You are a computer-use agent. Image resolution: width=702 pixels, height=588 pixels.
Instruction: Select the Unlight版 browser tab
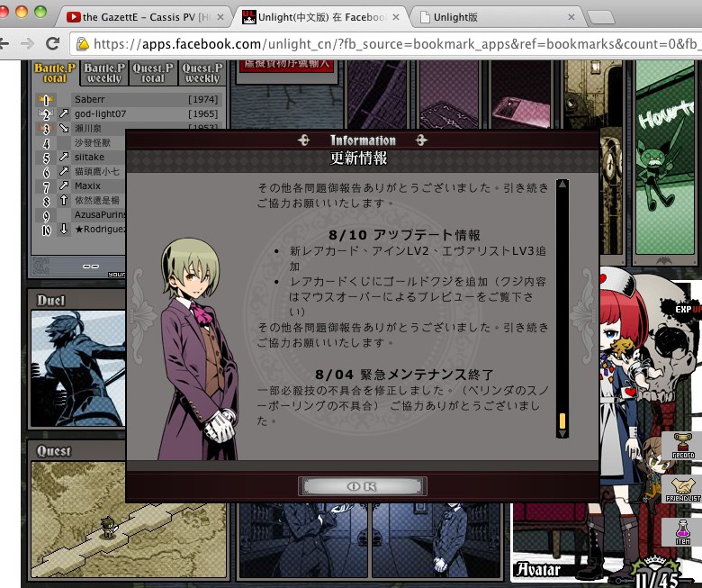coord(495,17)
